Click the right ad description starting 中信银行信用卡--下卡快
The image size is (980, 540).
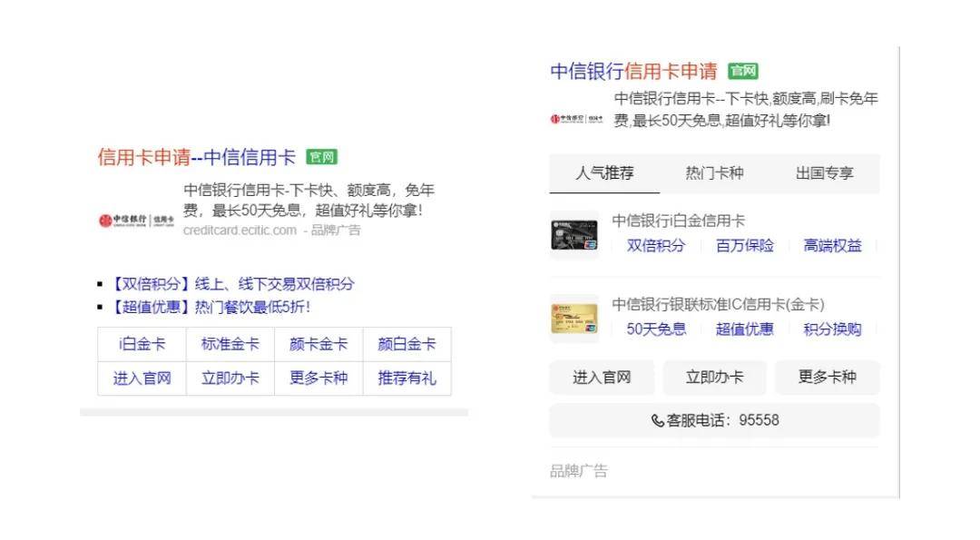[x=746, y=110]
